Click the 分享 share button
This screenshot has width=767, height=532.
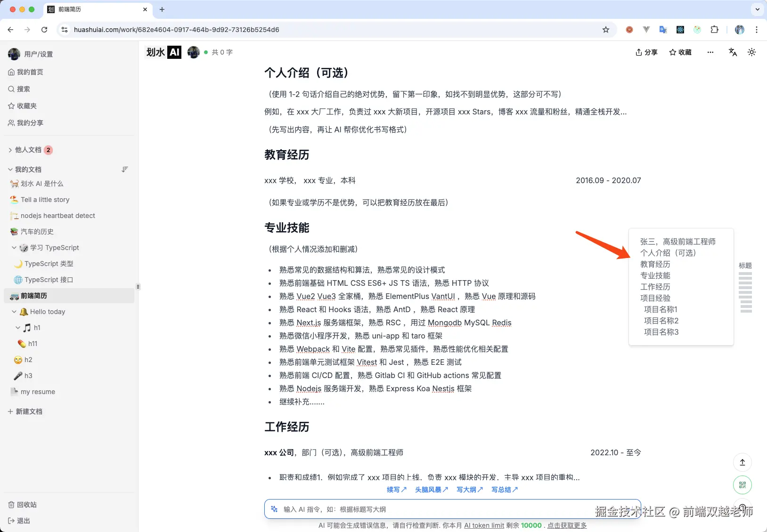coord(646,52)
